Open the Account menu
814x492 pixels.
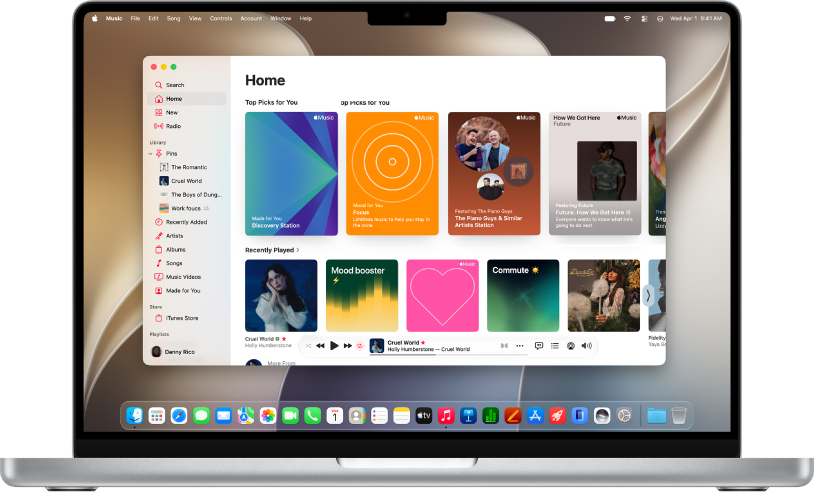pos(251,18)
